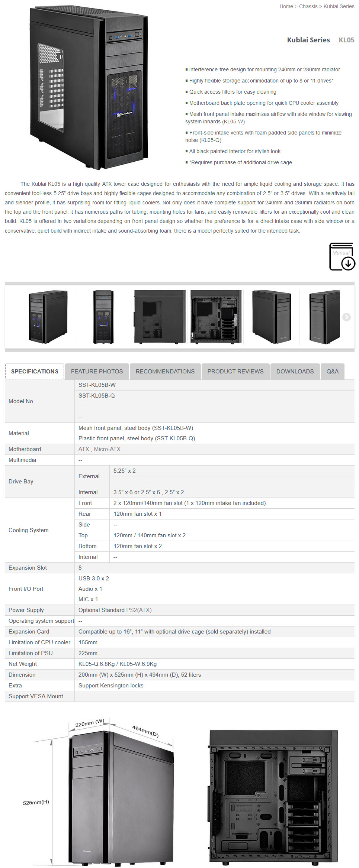Click the Expansion Slot value 8
This screenshot has height=868, width=359.
pos(80,568)
